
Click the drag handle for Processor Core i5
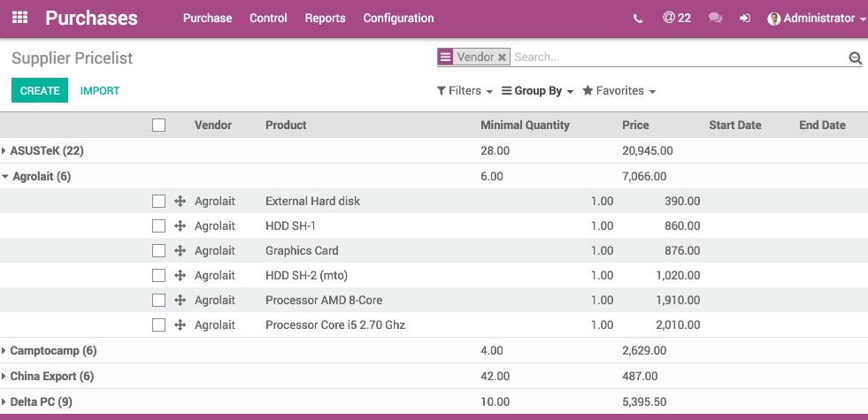(180, 325)
